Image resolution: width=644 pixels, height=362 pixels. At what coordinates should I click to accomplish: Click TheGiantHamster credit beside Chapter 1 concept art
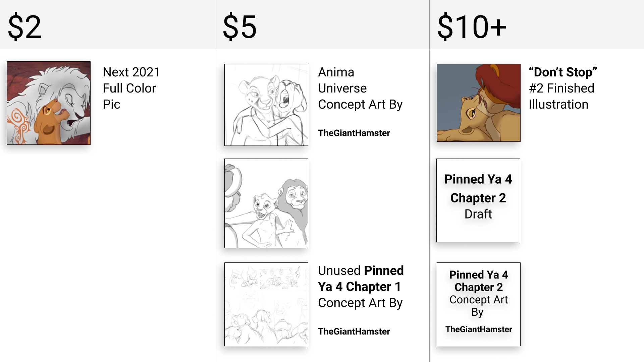tap(354, 331)
